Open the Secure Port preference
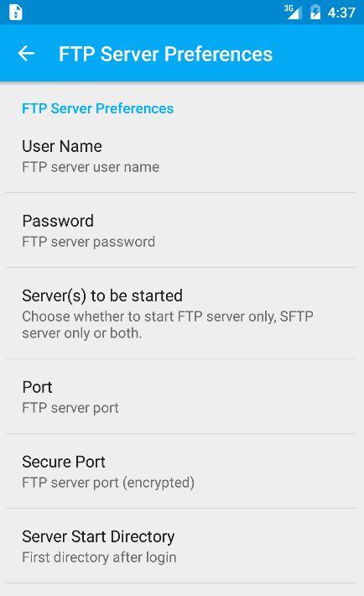364x596 pixels. coord(181,471)
